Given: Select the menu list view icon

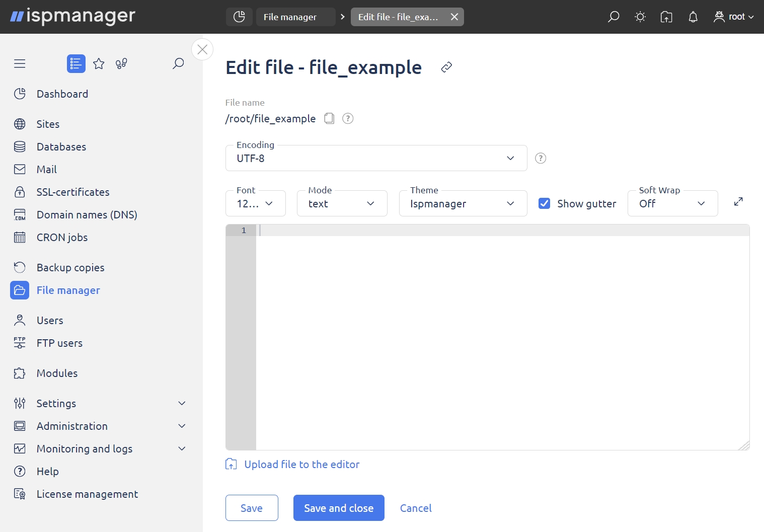Looking at the screenshot, I should click(76, 63).
